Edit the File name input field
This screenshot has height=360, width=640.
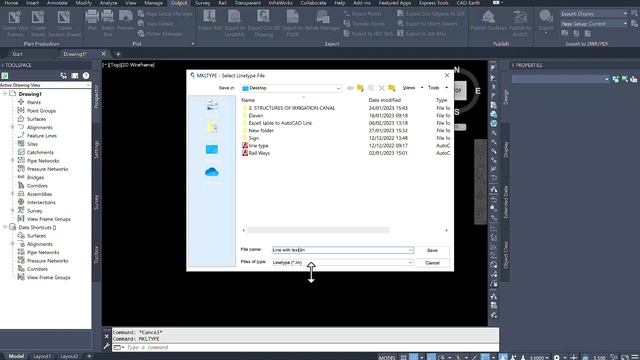[342, 250]
